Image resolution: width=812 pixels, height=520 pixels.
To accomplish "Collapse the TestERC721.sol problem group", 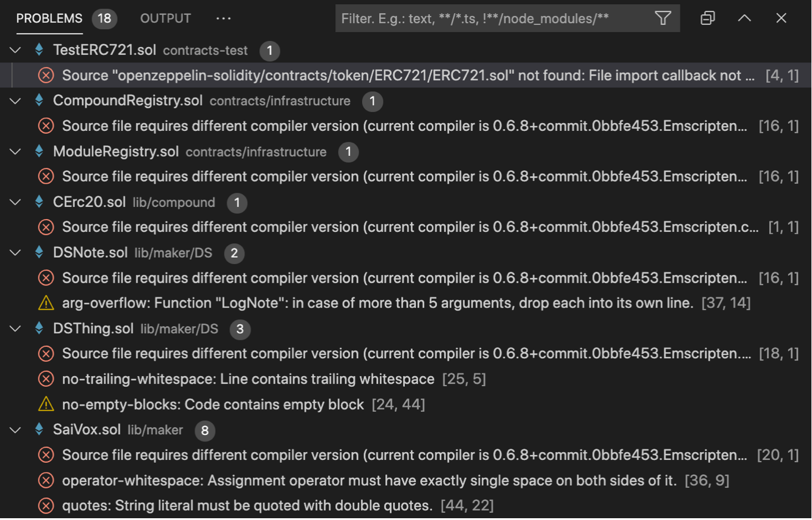I will [14, 50].
